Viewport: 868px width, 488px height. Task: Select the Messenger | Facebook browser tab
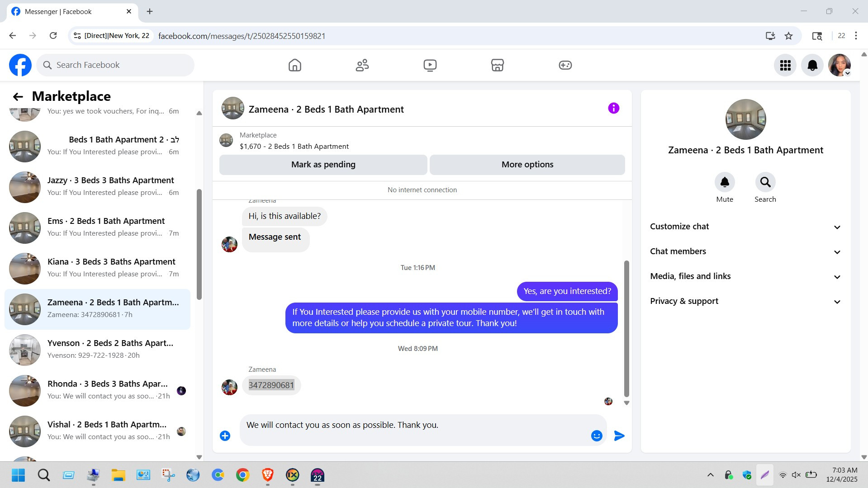(x=72, y=12)
